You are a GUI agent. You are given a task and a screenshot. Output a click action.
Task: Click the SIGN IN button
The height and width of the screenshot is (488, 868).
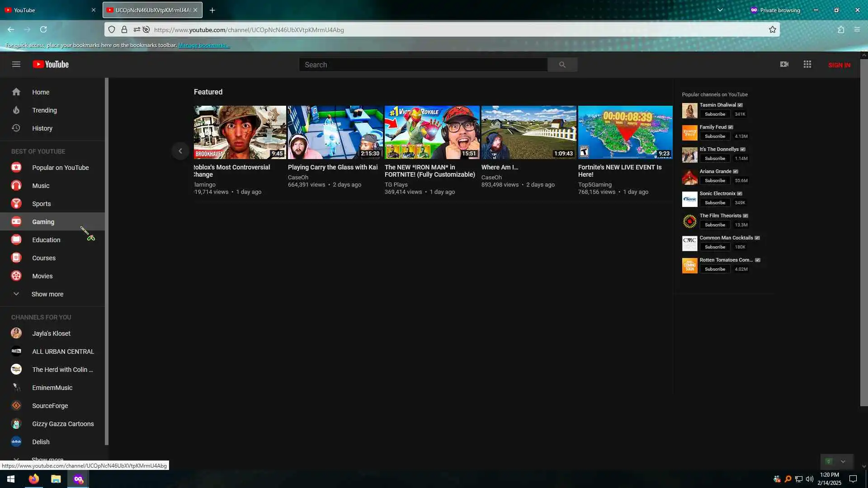839,65
